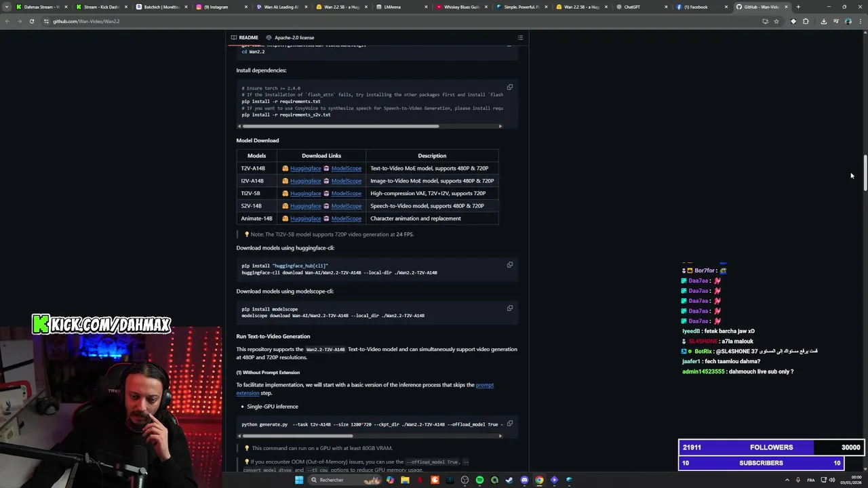The width and height of the screenshot is (868, 488).
Task: Open the Windows Start menu
Action: [299, 480]
